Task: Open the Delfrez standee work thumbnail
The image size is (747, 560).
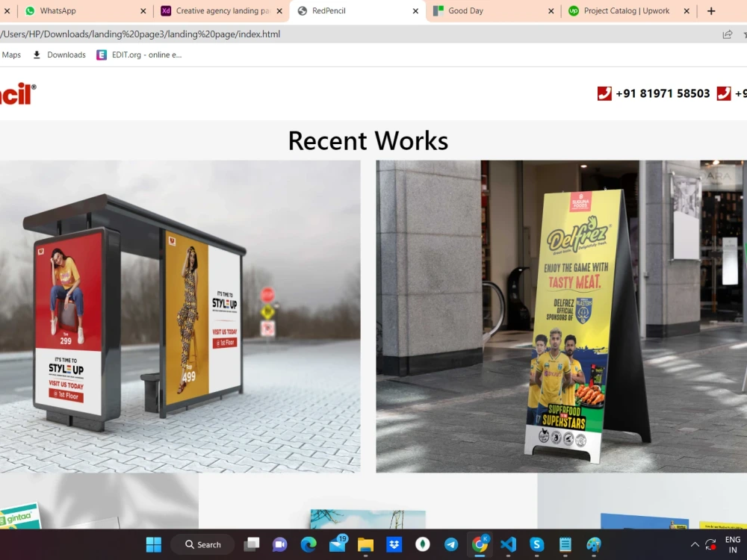Action: (561, 316)
